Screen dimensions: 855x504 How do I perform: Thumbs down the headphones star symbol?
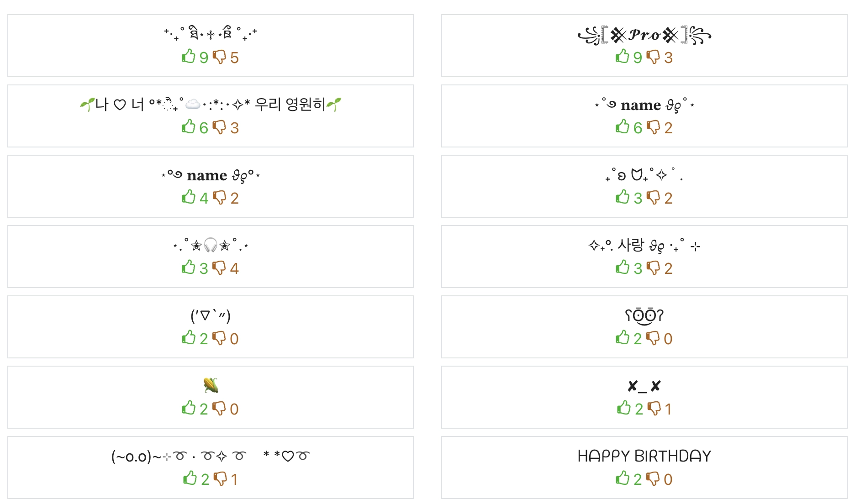coord(220,268)
